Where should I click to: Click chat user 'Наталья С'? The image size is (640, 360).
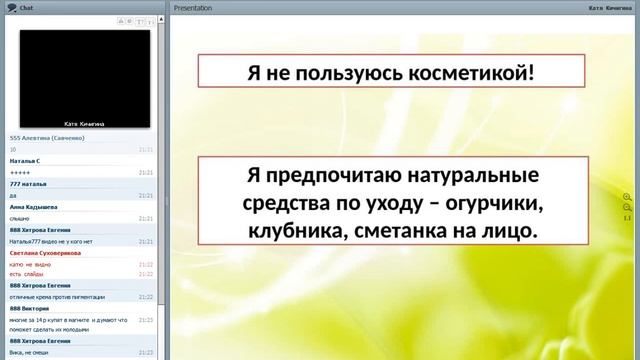click(x=25, y=161)
